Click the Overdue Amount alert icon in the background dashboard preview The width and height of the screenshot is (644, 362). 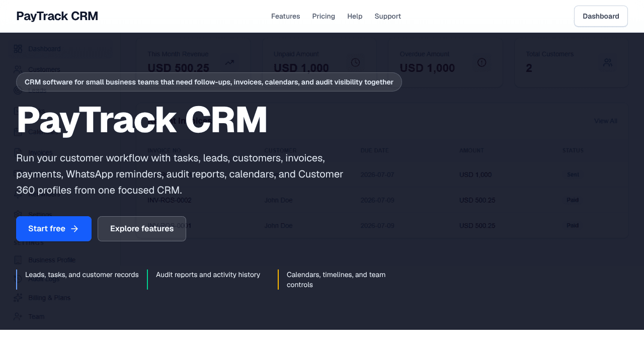coord(482,62)
